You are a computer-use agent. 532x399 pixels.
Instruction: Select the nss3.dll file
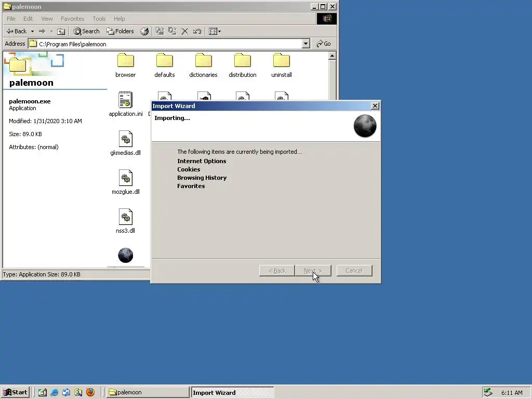coord(126,221)
